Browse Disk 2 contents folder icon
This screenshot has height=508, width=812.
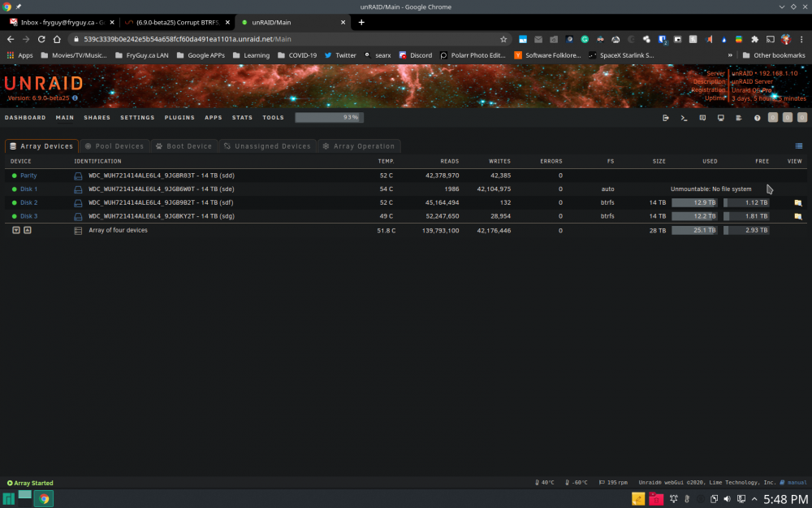(x=798, y=202)
